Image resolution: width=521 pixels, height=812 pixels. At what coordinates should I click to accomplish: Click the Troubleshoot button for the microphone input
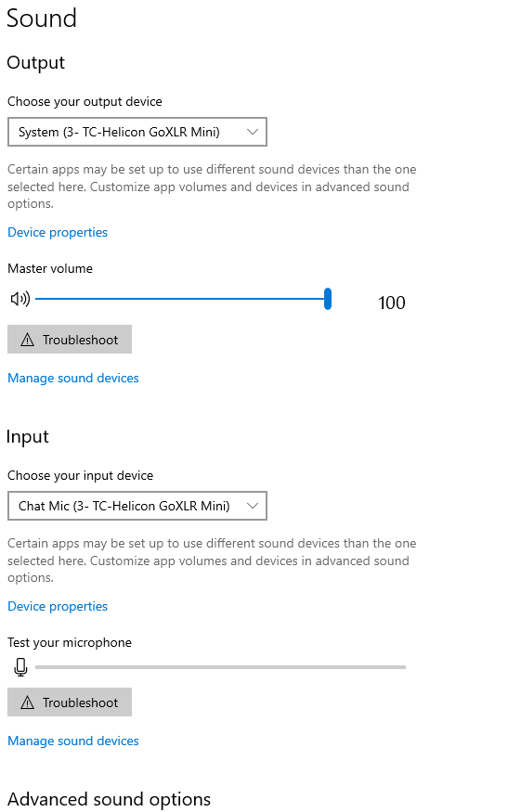point(70,702)
